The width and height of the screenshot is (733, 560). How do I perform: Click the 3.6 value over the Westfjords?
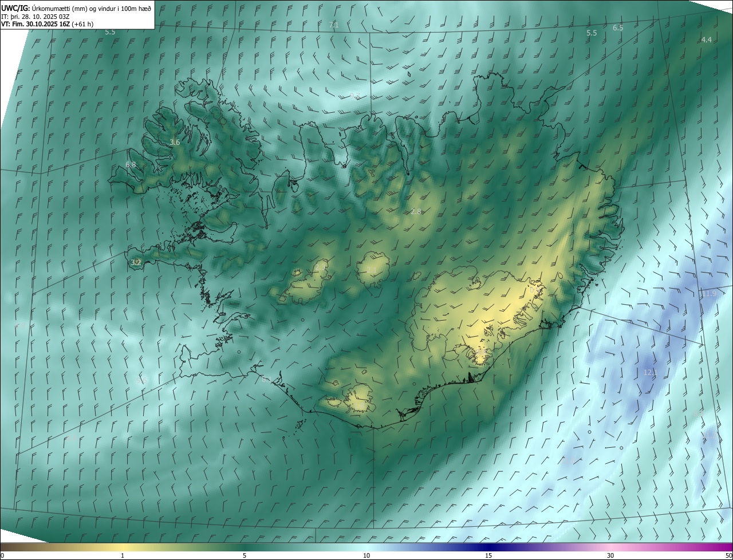pos(175,142)
